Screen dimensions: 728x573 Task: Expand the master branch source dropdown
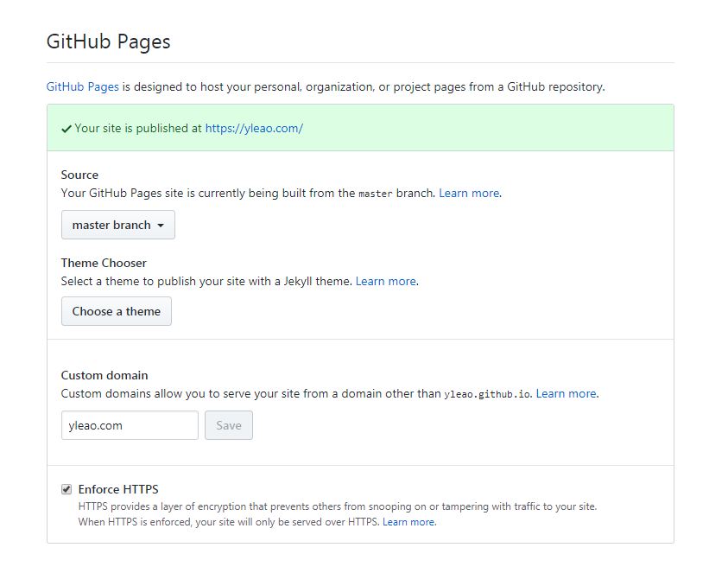(118, 225)
